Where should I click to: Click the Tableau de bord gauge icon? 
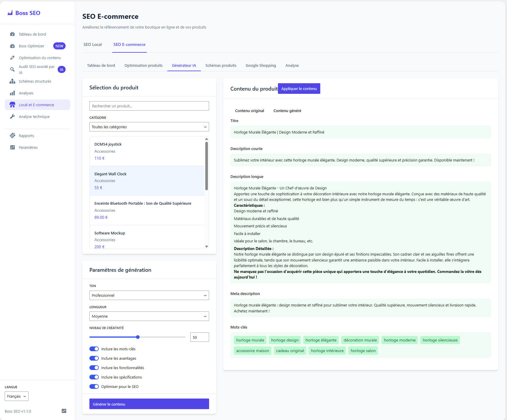point(12,34)
